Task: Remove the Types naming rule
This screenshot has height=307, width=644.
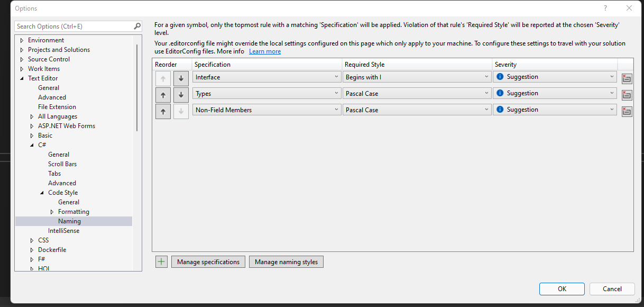Action: (x=627, y=94)
